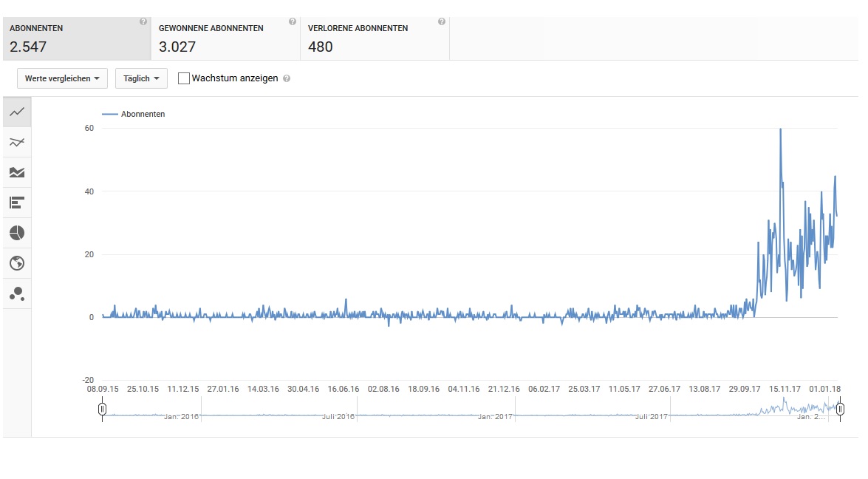
Task: Click right handle of date range slider
Action: pos(840,409)
